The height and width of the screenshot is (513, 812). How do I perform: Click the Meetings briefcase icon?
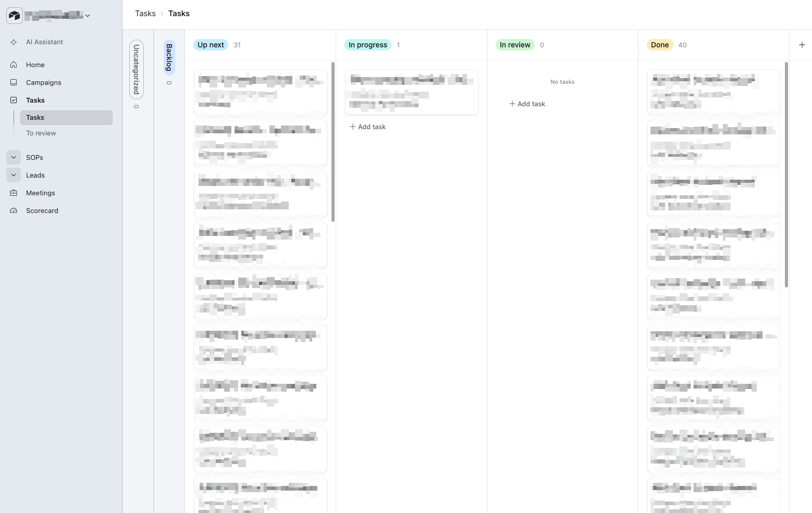14,193
